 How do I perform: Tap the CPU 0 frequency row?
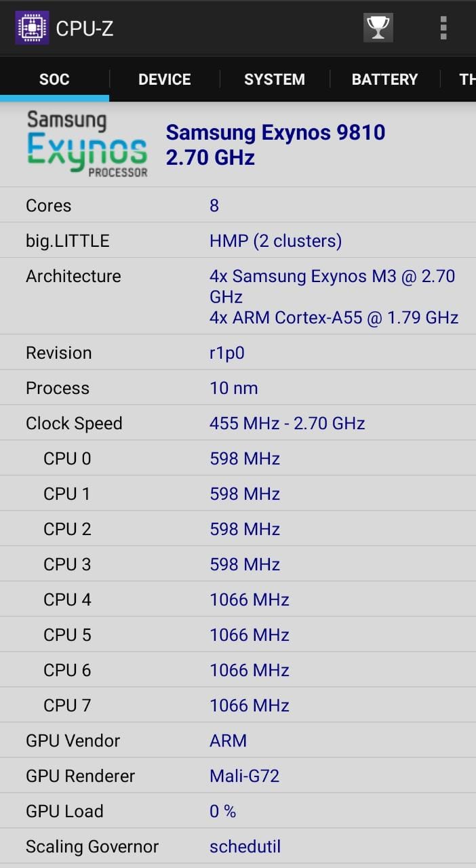238,458
